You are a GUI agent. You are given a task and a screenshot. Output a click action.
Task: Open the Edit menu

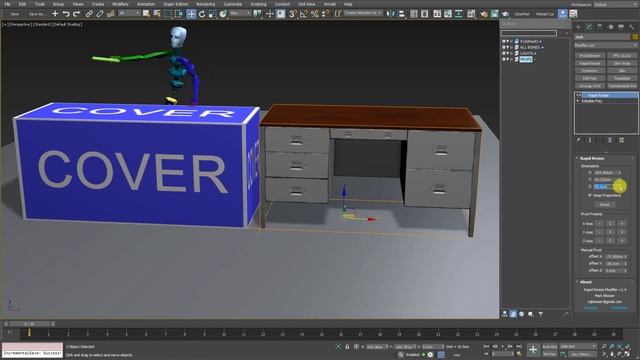coord(22,4)
